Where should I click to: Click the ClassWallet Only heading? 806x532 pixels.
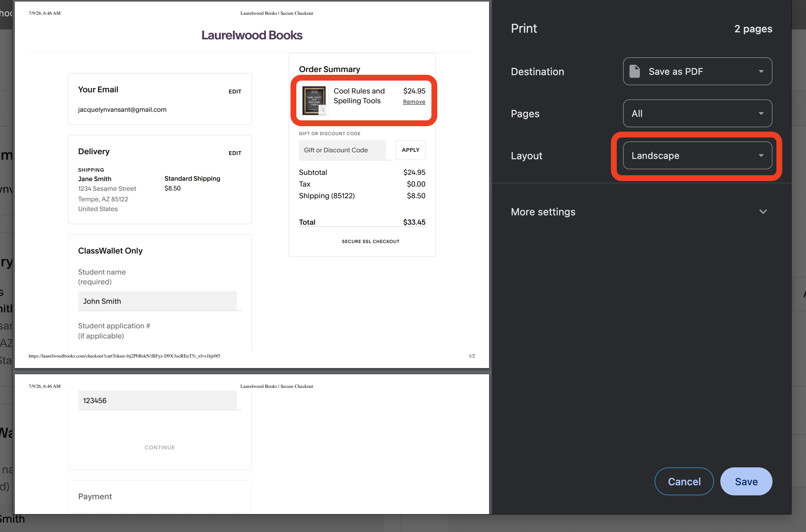[110, 251]
